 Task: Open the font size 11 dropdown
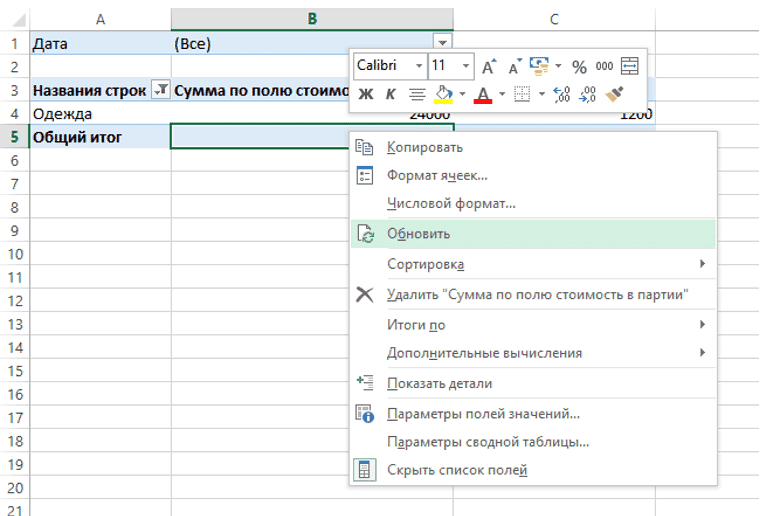pyautogui.click(x=466, y=67)
